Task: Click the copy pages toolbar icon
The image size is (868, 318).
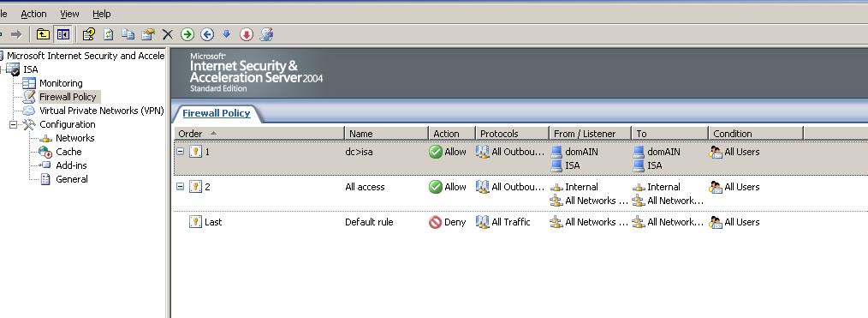Action: (x=128, y=34)
